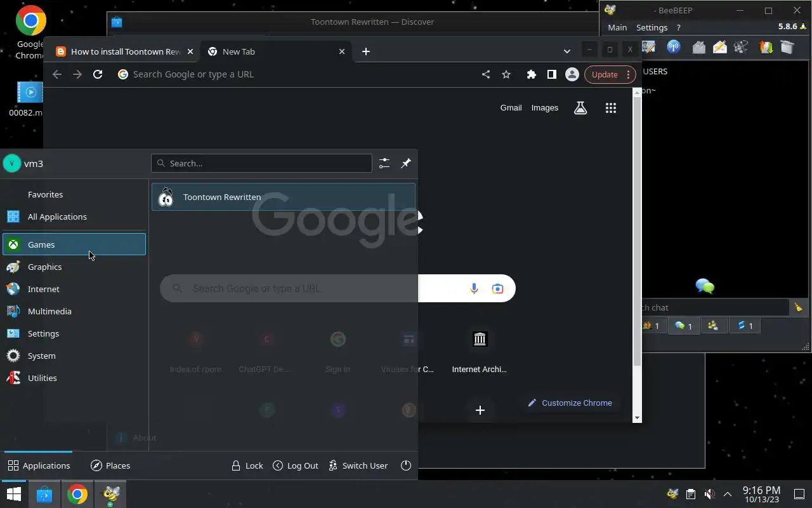Open launcher configure options icon

pyautogui.click(x=384, y=163)
